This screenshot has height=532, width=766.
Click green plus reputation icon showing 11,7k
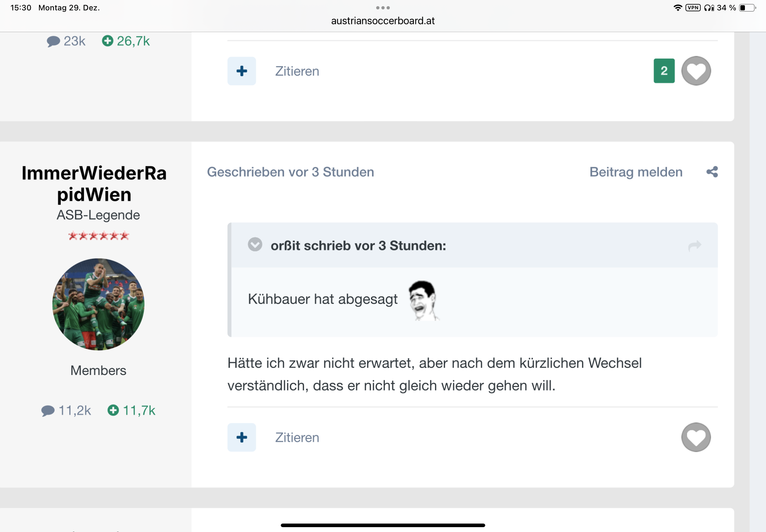coord(113,410)
